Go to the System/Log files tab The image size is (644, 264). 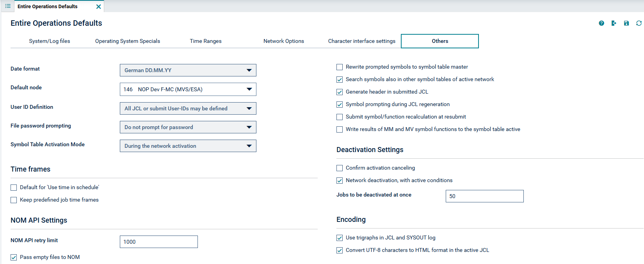[50, 41]
